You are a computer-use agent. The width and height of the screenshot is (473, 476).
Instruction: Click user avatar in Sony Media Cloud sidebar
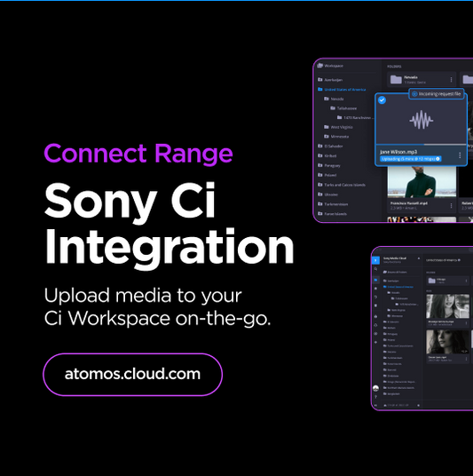coord(375,388)
